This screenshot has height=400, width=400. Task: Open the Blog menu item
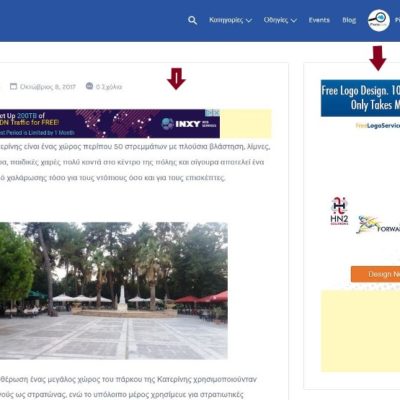349,20
